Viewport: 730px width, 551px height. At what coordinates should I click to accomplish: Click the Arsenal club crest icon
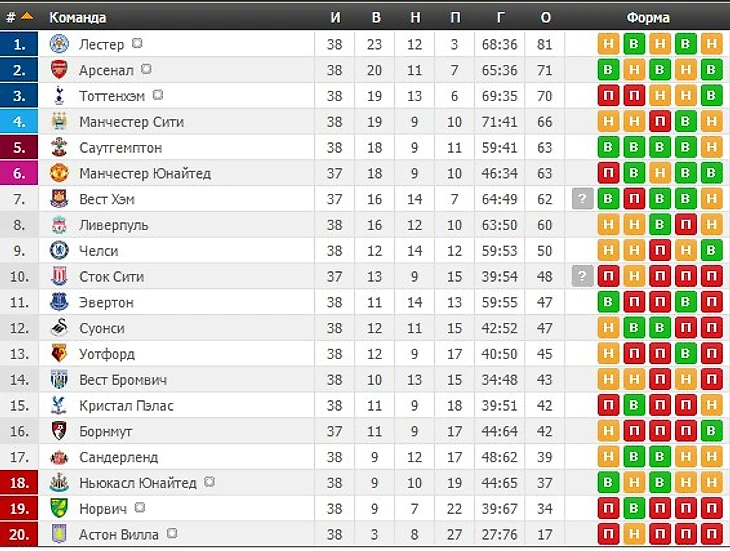pos(59,70)
